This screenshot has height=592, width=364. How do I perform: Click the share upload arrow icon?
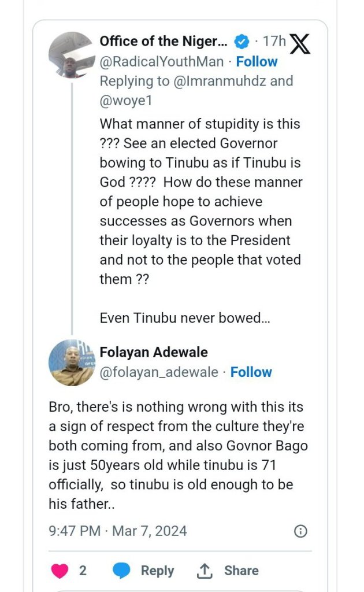tap(205, 571)
